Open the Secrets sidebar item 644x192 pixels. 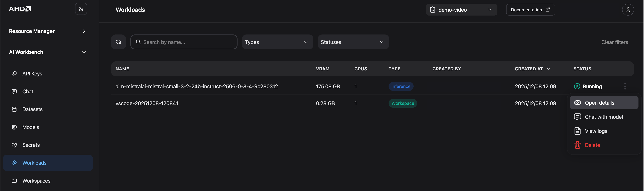(x=31, y=145)
